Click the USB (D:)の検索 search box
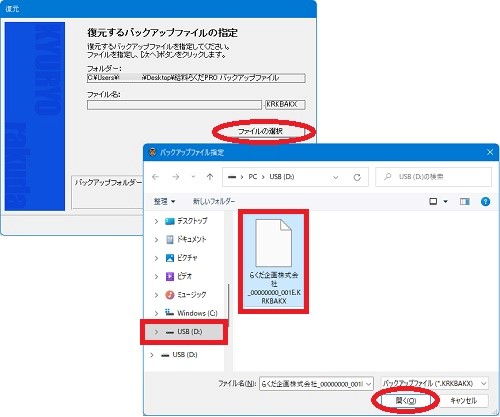The image size is (500, 417). 433,177
